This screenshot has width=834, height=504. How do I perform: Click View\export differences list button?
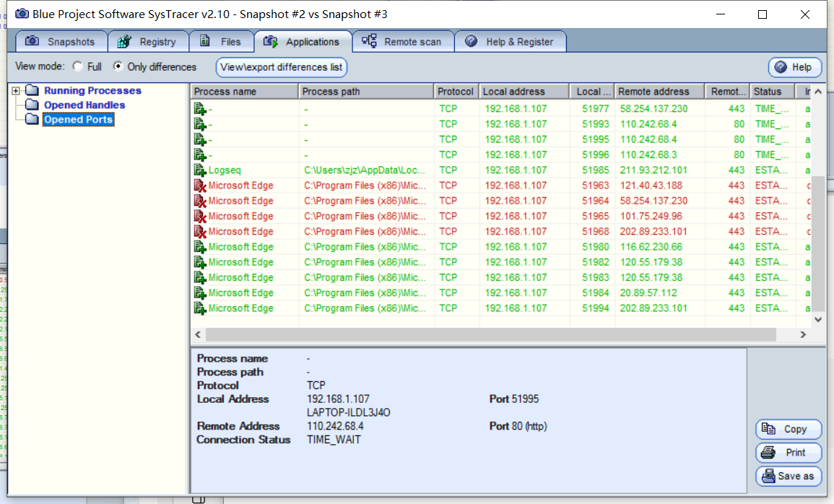click(x=282, y=67)
